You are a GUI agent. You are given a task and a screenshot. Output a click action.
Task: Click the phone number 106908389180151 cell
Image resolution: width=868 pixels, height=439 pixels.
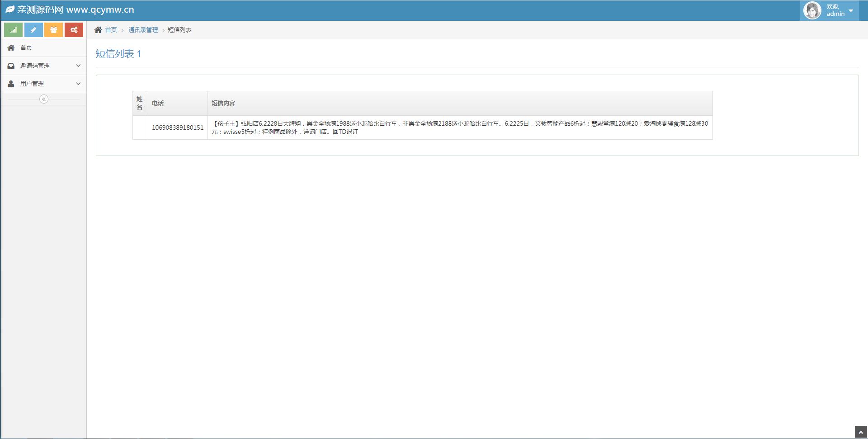tap(178, 127)
